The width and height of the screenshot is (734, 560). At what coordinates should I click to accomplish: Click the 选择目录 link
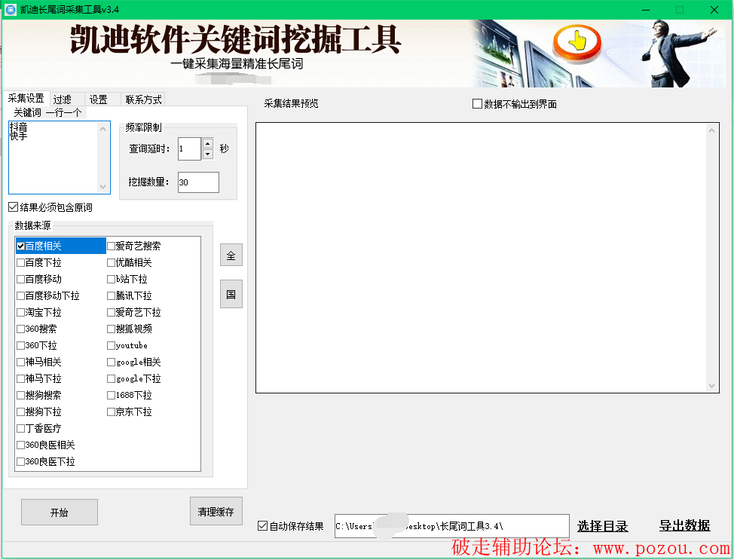tap(602, 526)
